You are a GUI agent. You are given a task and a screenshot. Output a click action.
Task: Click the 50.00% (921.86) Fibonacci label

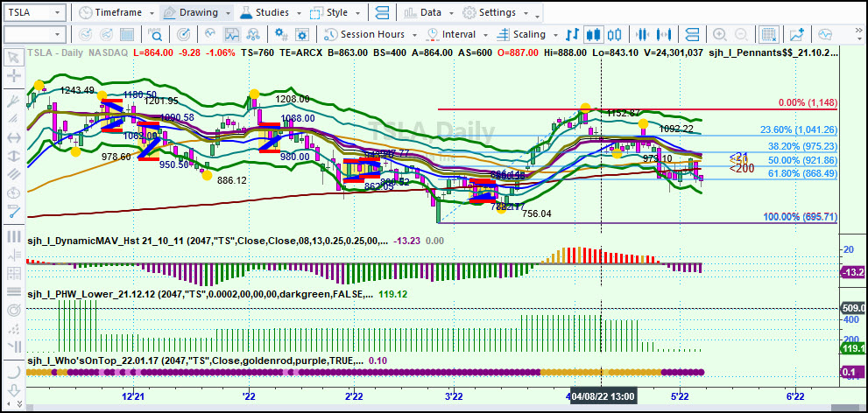pos(801,160)
